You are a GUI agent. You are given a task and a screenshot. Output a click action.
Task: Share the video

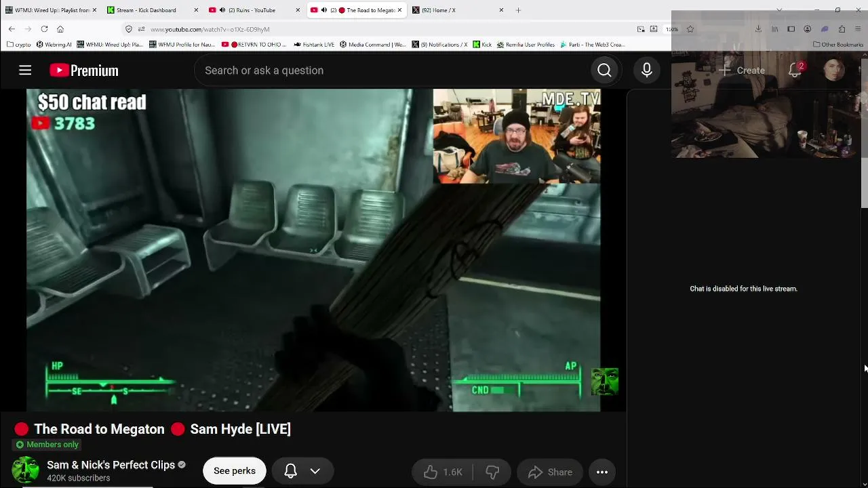tap(550, 472)
